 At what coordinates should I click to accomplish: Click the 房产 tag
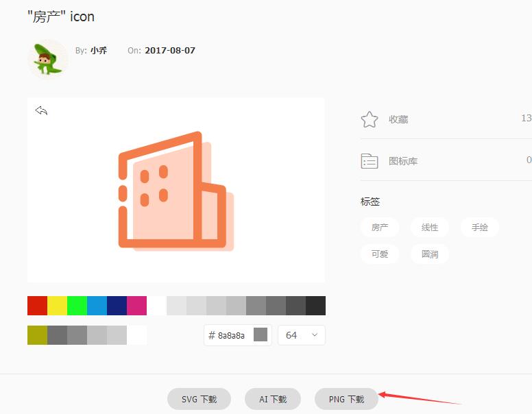(380, 228)
